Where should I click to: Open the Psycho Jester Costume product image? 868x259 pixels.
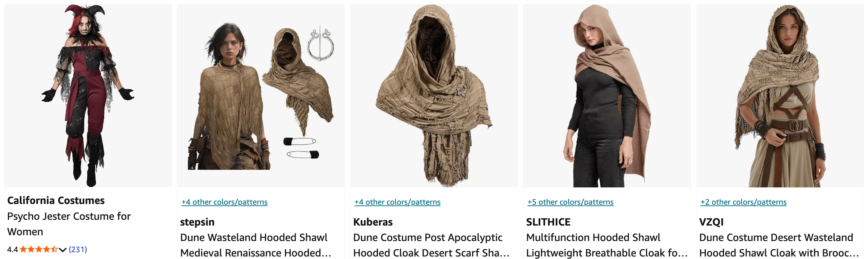(88, 96)
